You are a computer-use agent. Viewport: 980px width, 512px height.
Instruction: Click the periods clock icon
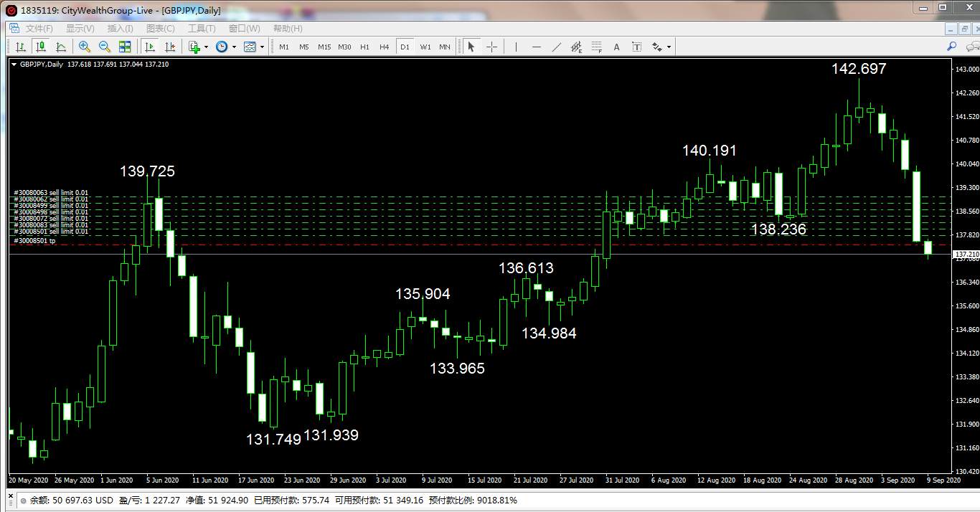click(222, 47)
